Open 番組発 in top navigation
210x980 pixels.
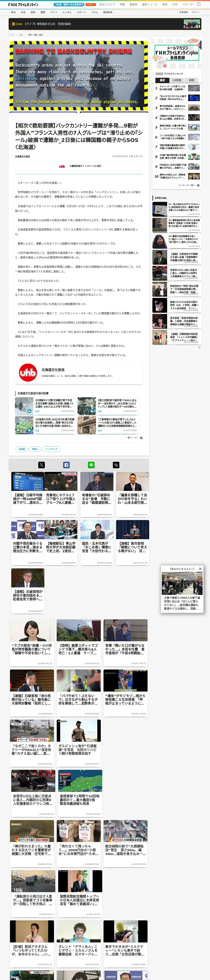point(133,5)
